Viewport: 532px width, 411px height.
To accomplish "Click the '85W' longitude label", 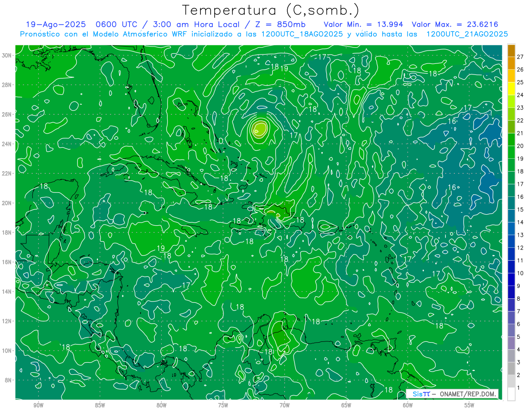I will pyautogui.click(x=100, y=405).
